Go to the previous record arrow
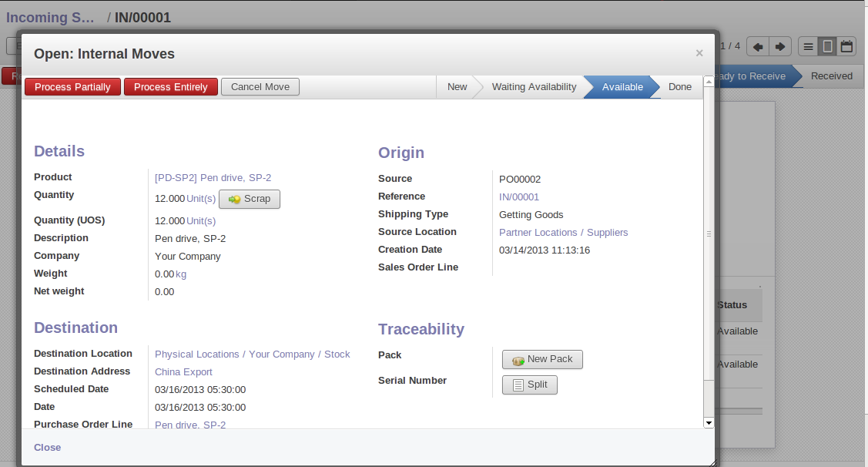The height and width of the screenshot is (467, 868). (758, 46)
